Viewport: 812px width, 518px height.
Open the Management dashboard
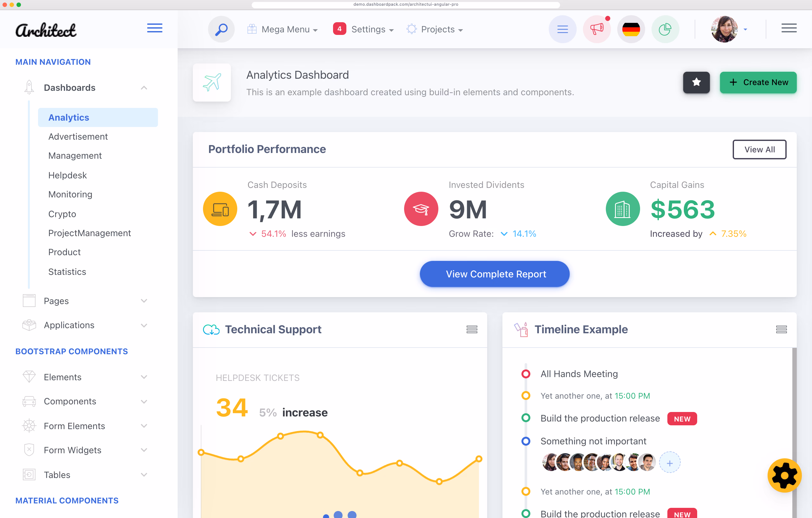(x=75, y=156)
